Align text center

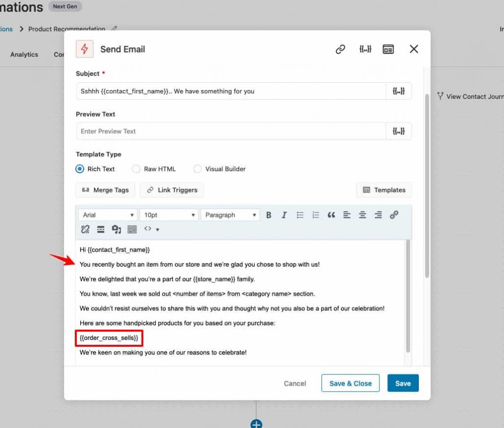coord(362,215)
